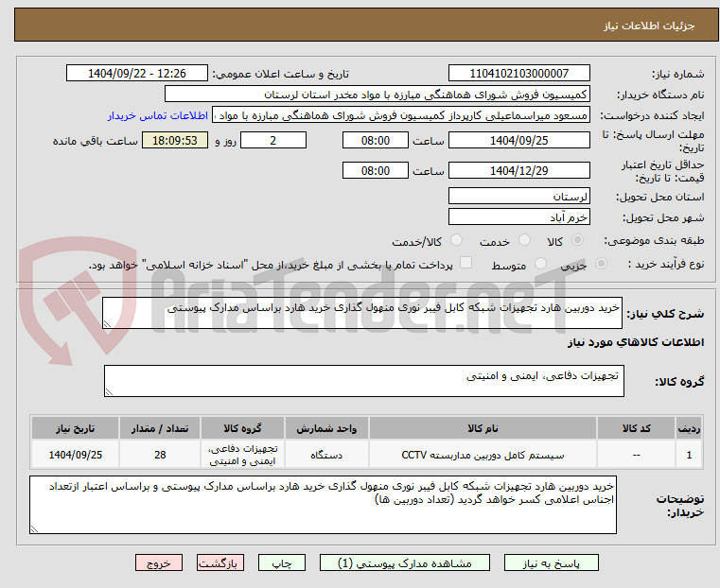Viewport: 720px width, 588px height.
Task: Select the جزیی purchase type radio
Action: tap(601, 263)
